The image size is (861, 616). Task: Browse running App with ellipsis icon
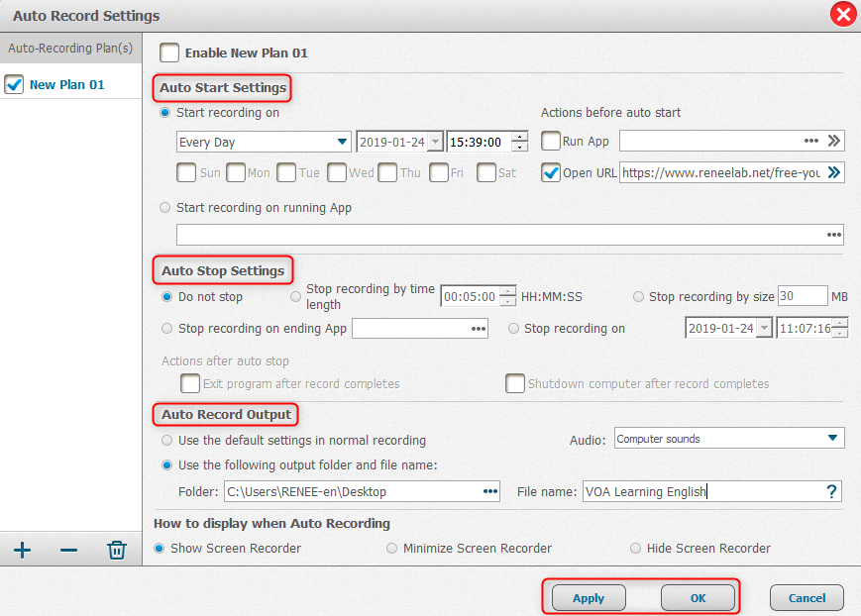[x=833, y=235]
